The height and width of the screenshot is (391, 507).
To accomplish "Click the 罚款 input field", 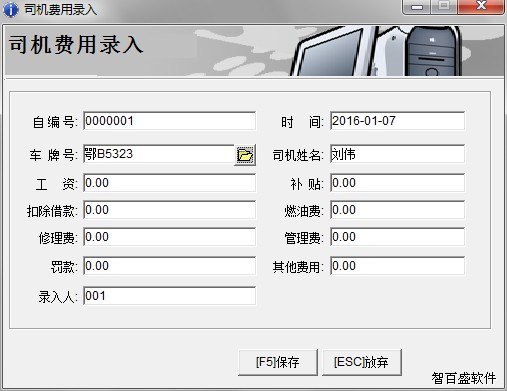I will [x=170, y=266].
